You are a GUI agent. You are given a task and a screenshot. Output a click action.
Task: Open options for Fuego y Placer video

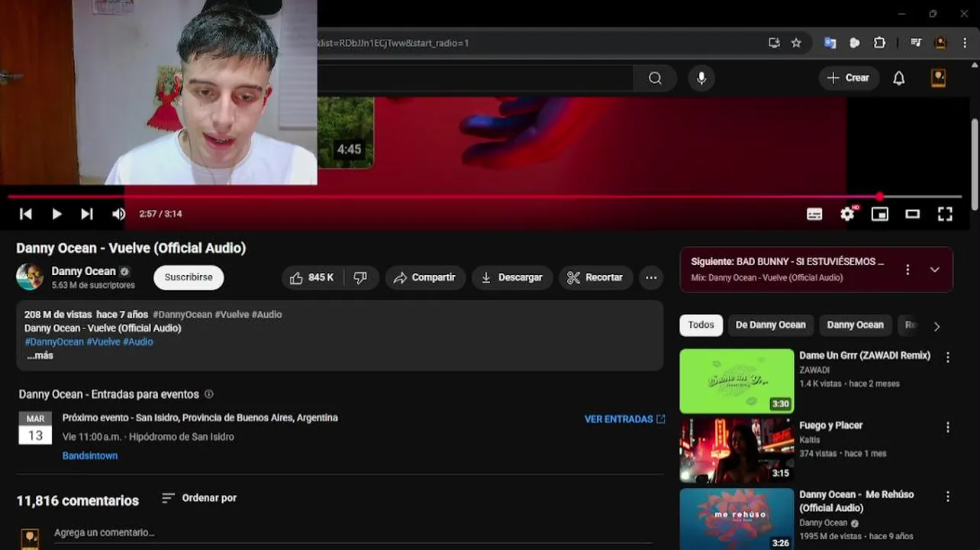click(948, 428)
